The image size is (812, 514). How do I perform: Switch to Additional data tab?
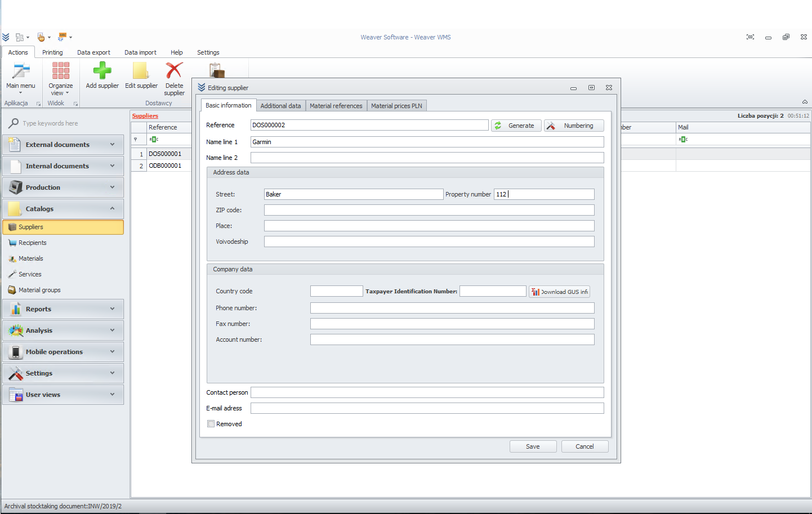[280, 106]
